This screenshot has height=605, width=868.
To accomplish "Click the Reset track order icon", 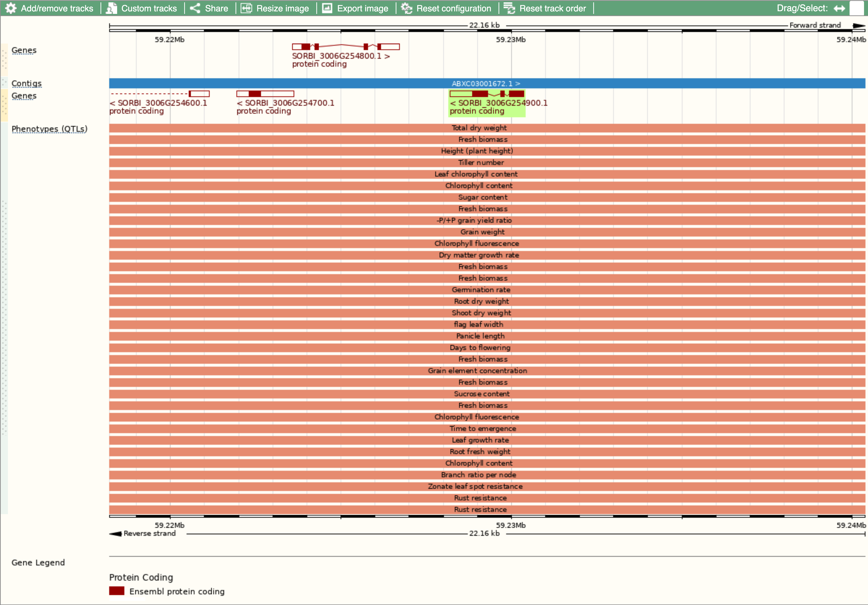I will (x=509, y=8).
